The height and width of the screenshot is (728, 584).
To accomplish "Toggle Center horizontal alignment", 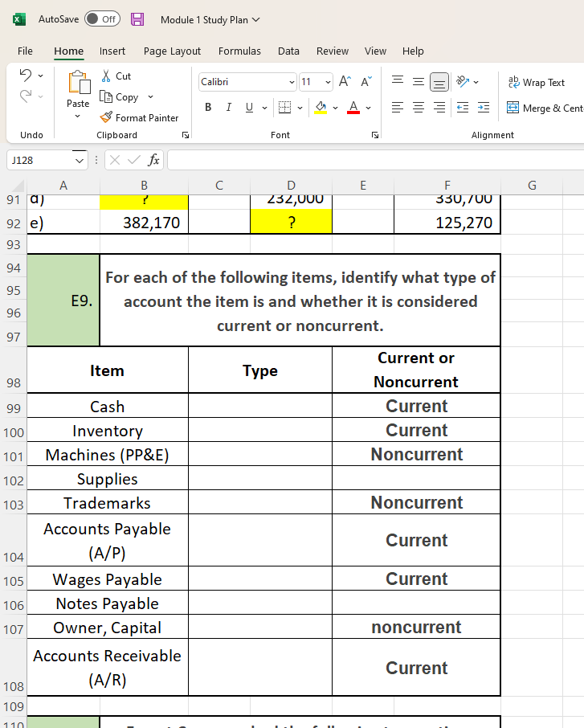I will pyautogui.click(x=419, y=108).
